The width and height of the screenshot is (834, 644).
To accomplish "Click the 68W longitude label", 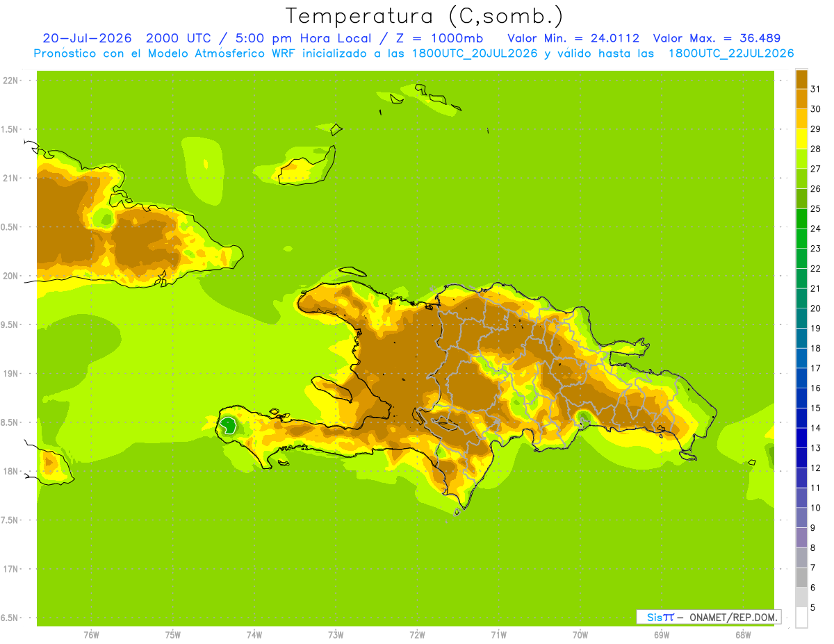I will [743, 634].
